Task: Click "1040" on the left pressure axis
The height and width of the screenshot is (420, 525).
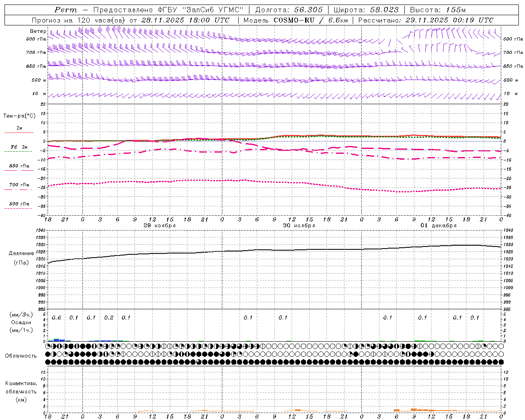Action: pos(40,231)
